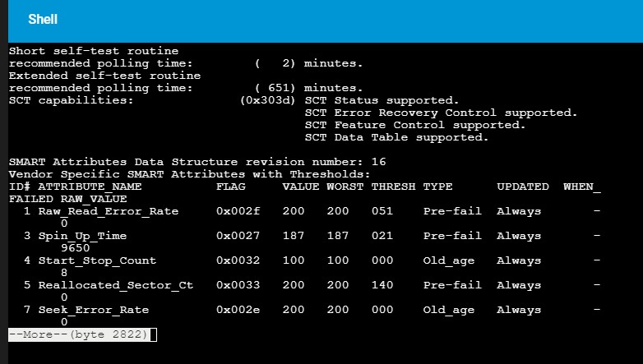The image size is (643, 364).
Task: Click the ATTRIBUTE_NAME column header
Action: [x=90, y=187]
